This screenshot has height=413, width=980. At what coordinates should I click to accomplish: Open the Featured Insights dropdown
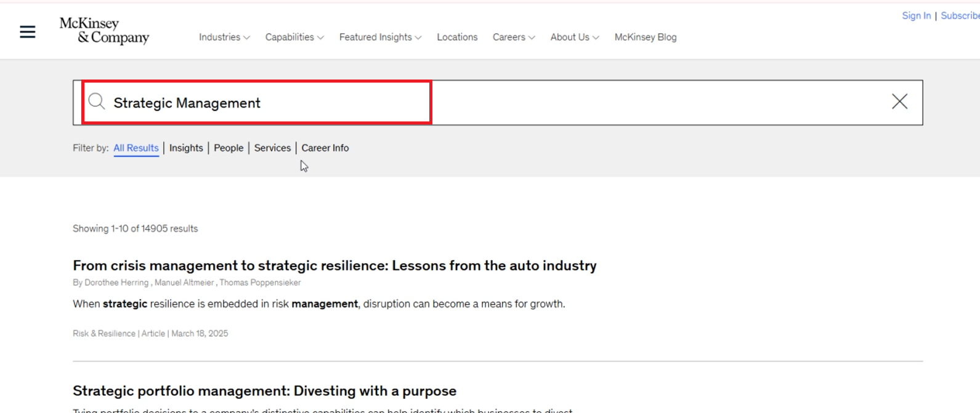(x=380, y=37)
